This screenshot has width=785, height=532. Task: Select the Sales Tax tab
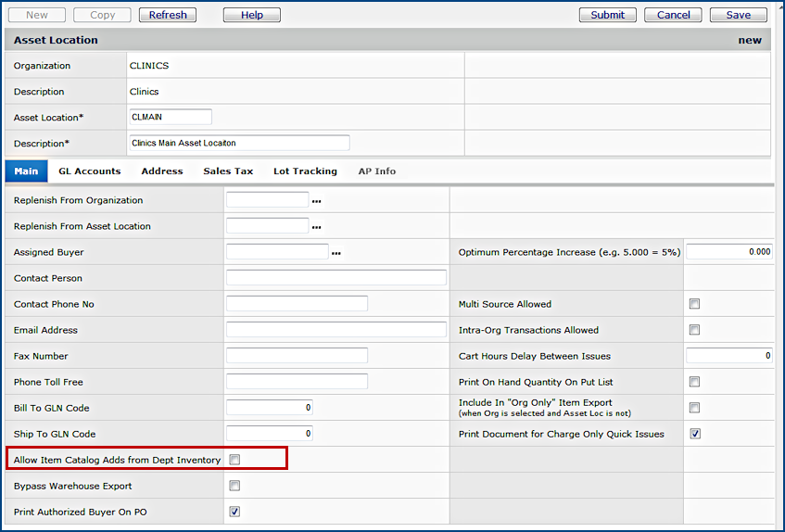tap(228, 171)
